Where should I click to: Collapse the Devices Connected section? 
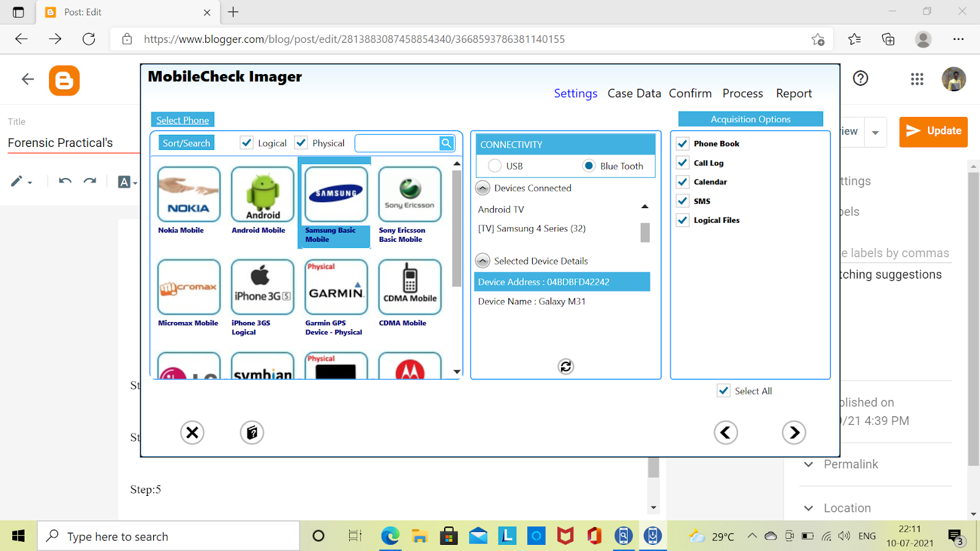[x=483, y=188]
